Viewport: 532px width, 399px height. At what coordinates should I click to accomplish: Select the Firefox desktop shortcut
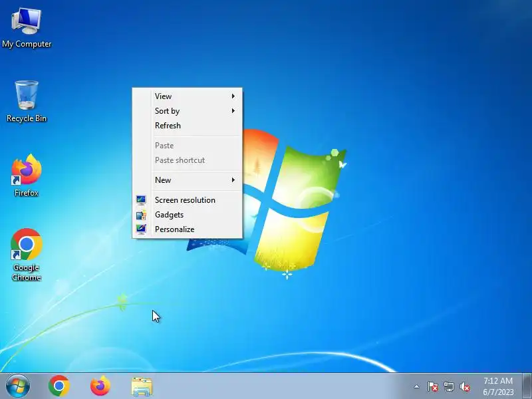(27, 176)
